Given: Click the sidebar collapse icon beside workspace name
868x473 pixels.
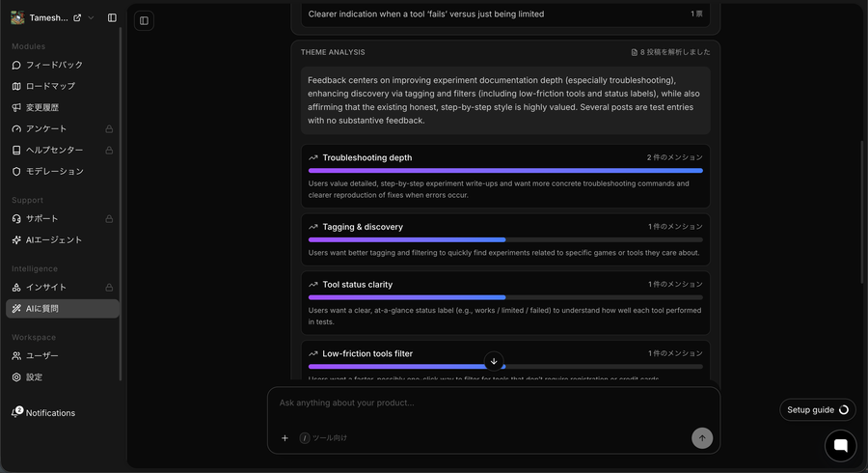Looking at the screenshot, I should point(112,17).
